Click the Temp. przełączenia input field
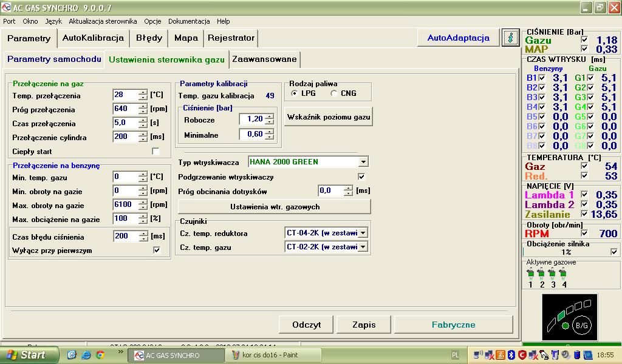The image size is (622, 364). coord(126,95)
